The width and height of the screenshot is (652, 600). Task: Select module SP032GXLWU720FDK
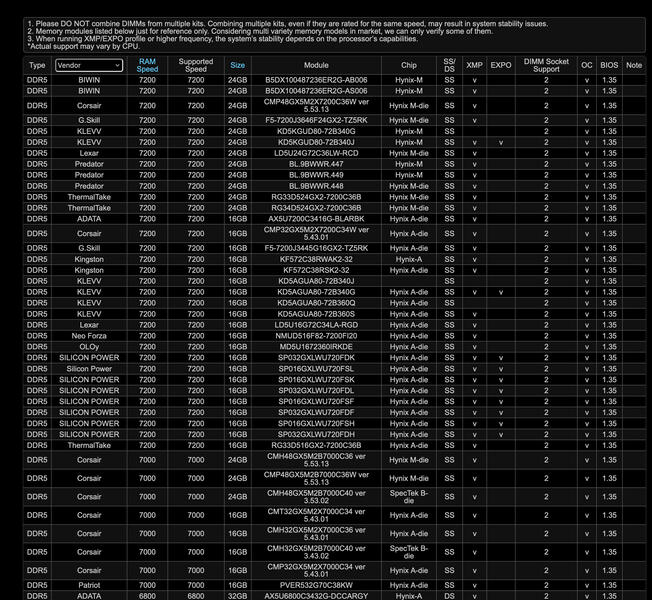(316, 358)
